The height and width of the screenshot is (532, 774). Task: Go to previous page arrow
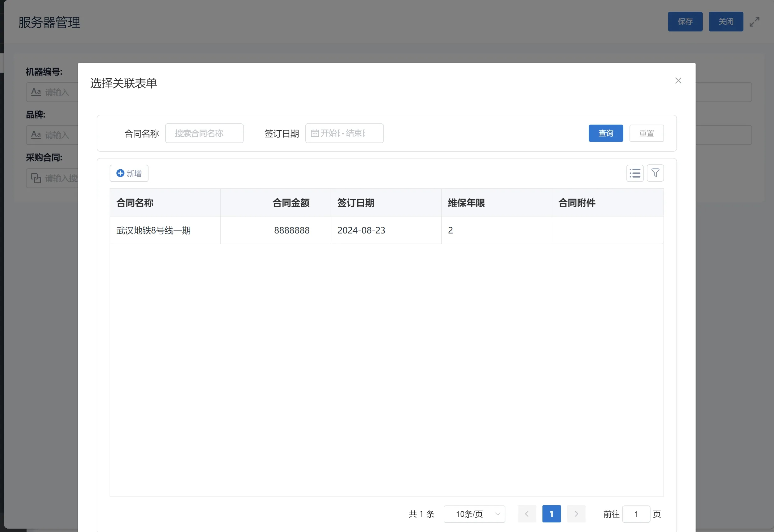click(527, 514)
